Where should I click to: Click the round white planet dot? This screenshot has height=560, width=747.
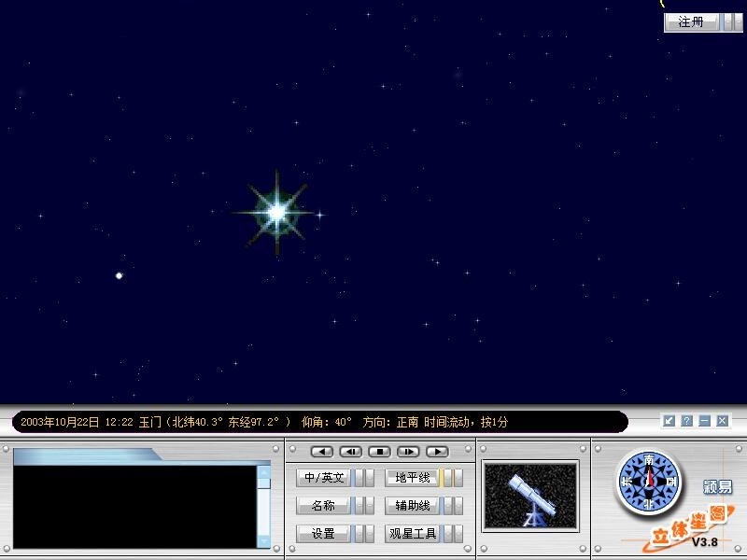(120, 275)
